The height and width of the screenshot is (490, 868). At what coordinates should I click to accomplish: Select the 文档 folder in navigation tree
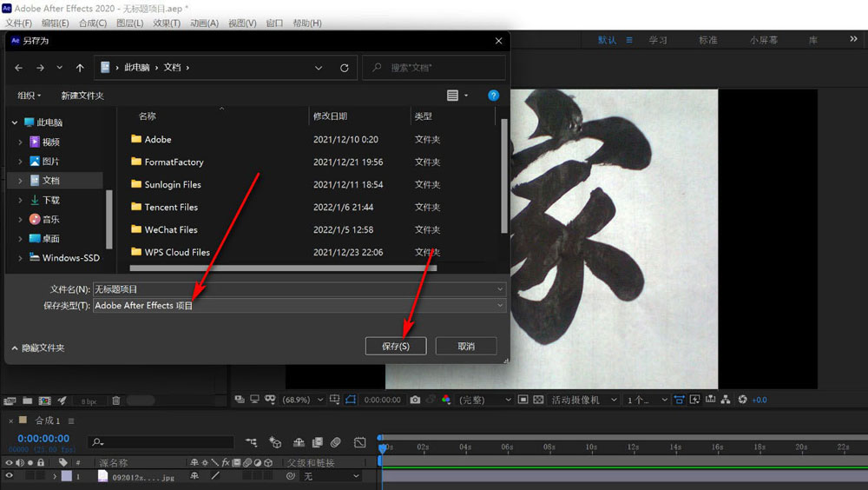(51, 181)
